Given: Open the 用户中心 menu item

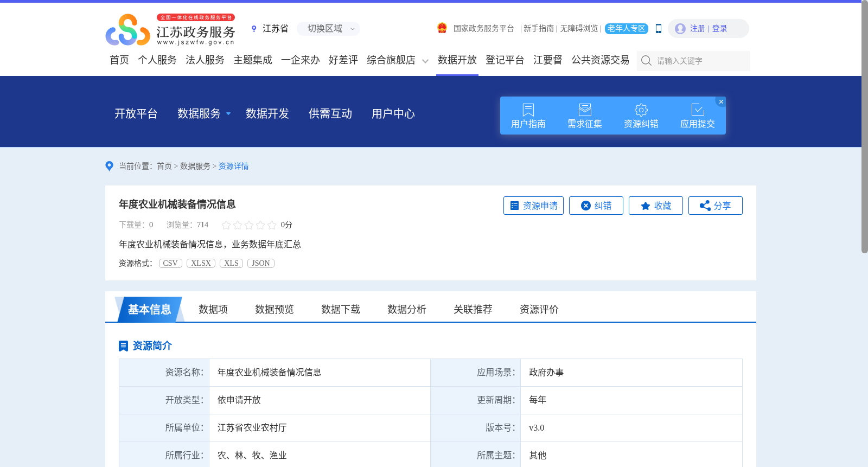Looking at the screenshot, I should point(393,114).
